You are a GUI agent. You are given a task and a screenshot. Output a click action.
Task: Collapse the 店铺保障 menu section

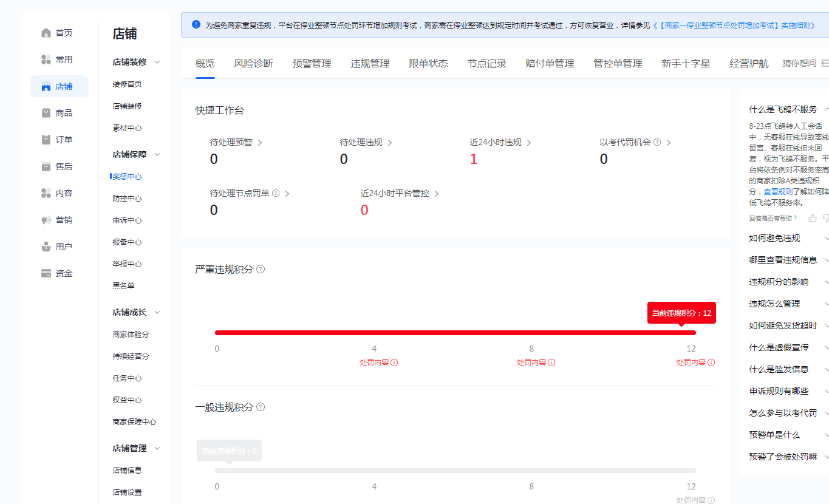pyautogui.click(x=157, y=154)
